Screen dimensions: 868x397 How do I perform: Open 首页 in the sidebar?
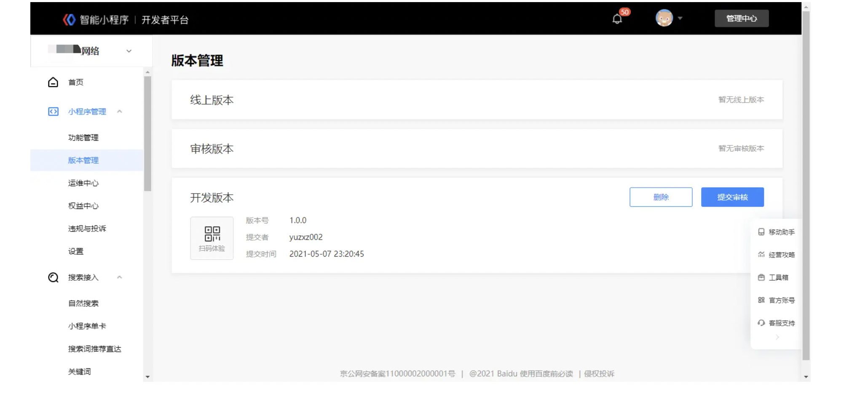tap(76, 82)
